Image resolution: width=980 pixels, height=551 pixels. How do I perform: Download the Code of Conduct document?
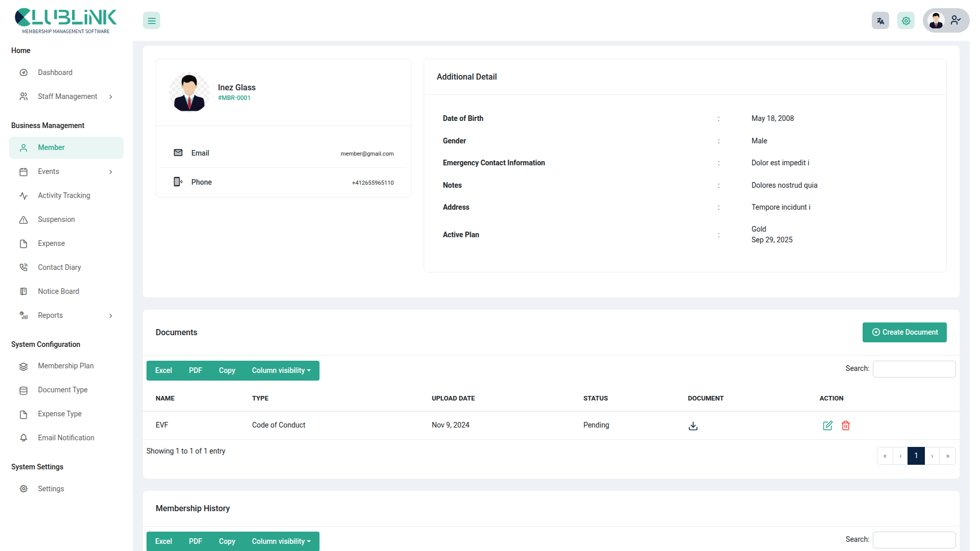tap(693, 425)
